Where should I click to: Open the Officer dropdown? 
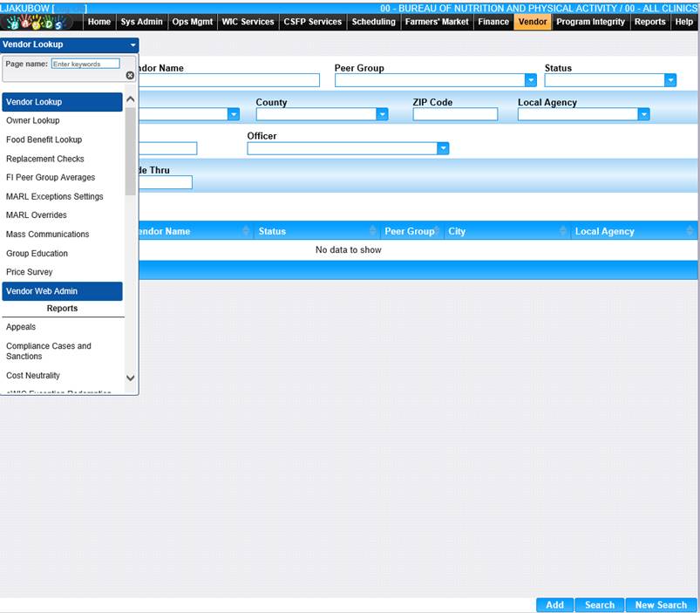(x=443, y=149)
